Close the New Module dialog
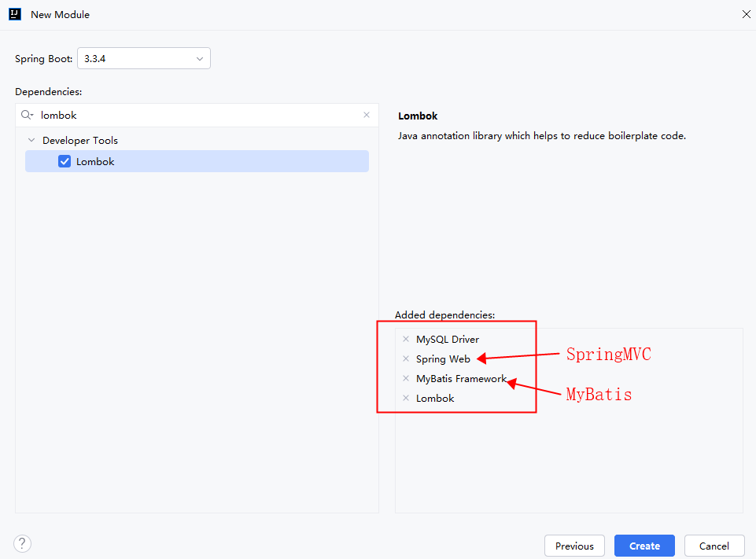The width and height of the screenshot is (756, 559). (x=746, y=14)
